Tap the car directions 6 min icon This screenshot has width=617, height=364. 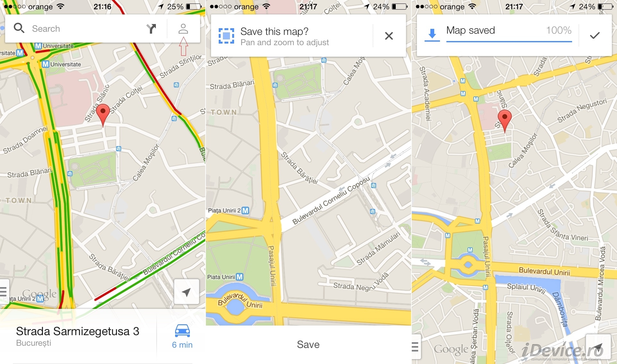(182, 336)
